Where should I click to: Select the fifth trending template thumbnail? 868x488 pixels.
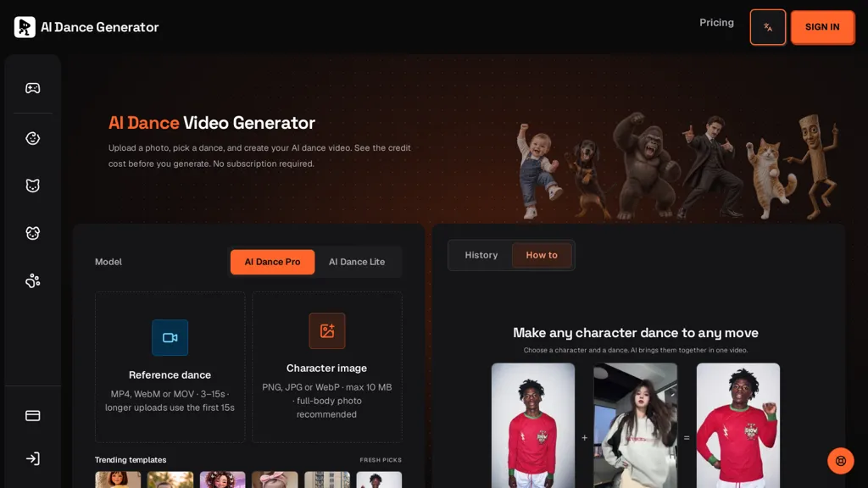click(x=327, y=480)
